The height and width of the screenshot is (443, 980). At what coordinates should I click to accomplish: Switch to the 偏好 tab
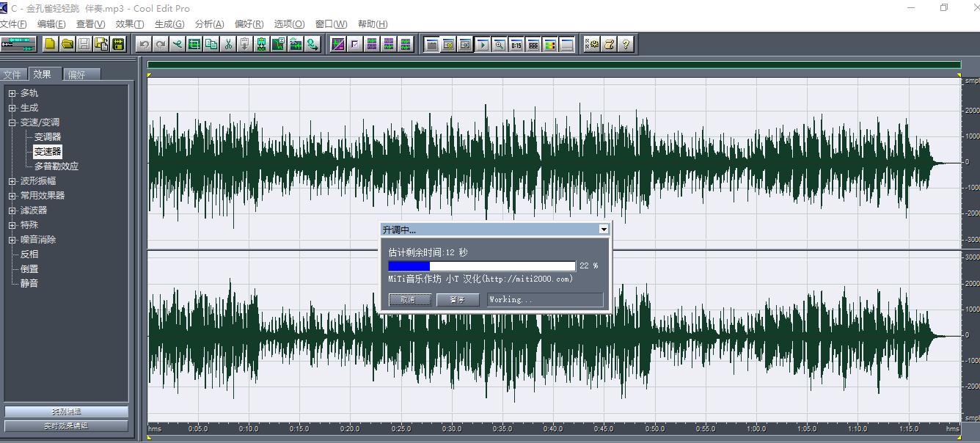click(76, 74)
